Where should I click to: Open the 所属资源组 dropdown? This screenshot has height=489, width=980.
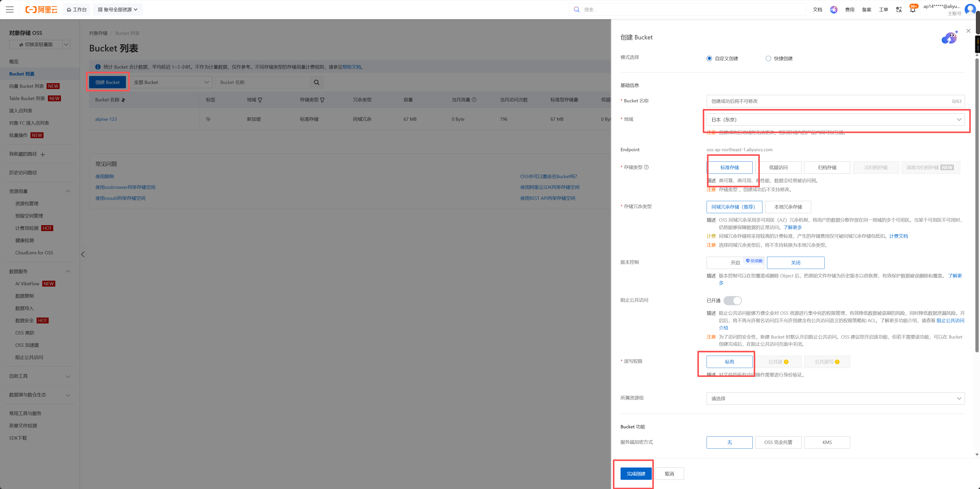point(835,398)
